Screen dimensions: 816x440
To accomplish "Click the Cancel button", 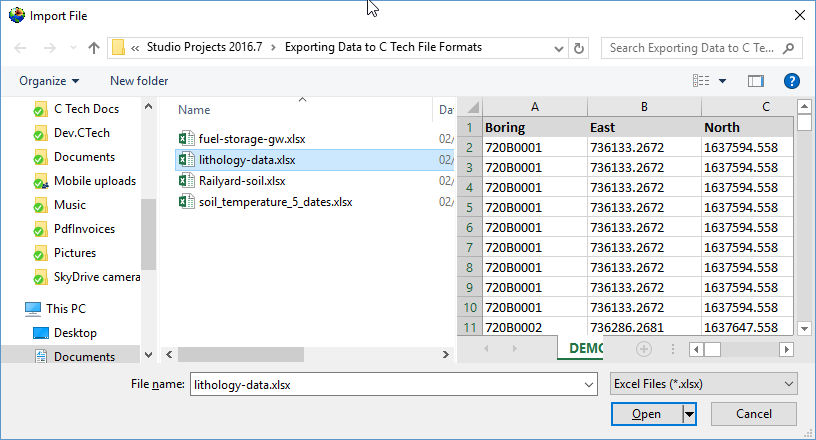I will tap(753, 414).
